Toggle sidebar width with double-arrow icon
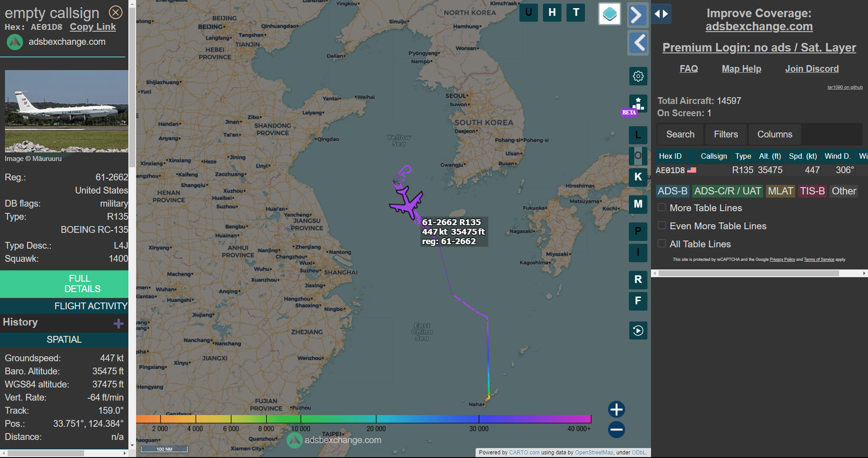868x458 pixels. [661, 14]
